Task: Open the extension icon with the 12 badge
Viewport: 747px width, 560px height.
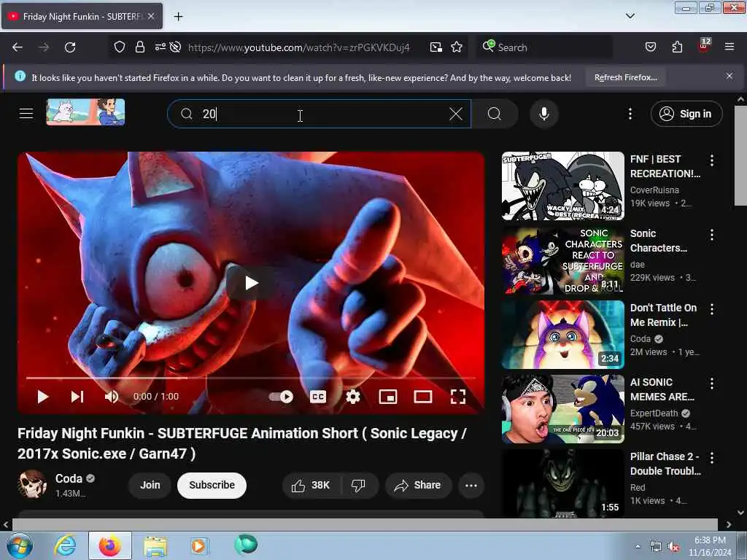Action: (704, 46)
